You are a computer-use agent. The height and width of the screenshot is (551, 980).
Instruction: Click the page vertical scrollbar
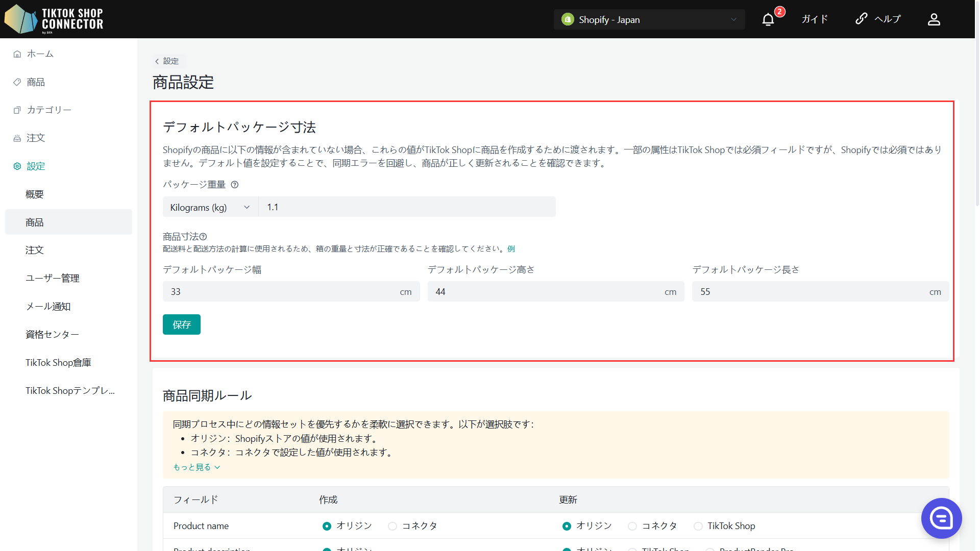point(977,122)
